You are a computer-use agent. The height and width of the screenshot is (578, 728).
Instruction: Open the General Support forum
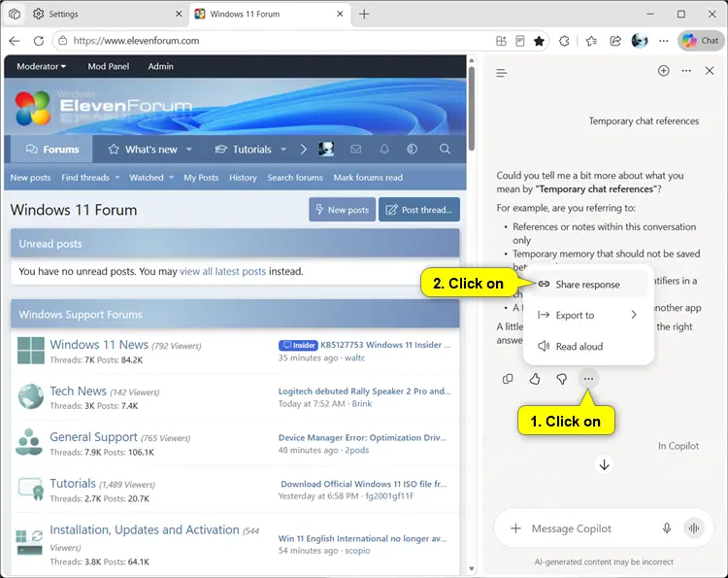pos(93,437)
